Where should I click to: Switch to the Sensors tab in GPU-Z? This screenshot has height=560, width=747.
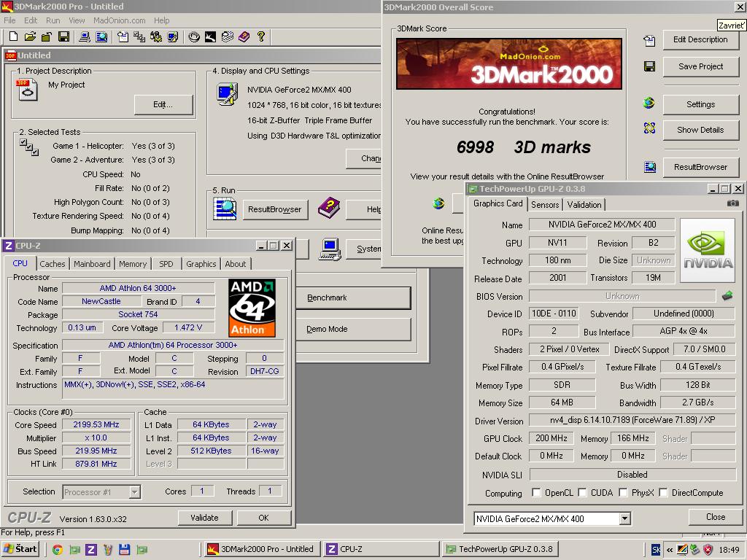[544, 205]
